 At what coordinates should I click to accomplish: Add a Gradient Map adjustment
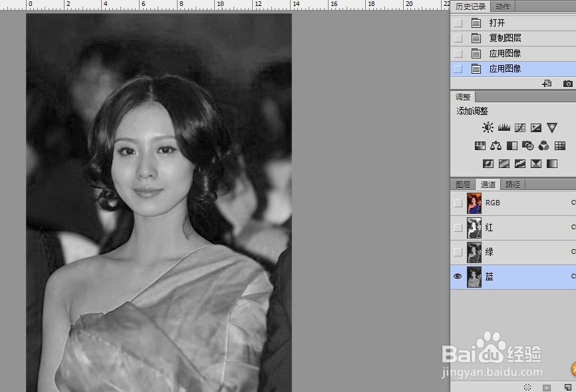pos(552,163)
